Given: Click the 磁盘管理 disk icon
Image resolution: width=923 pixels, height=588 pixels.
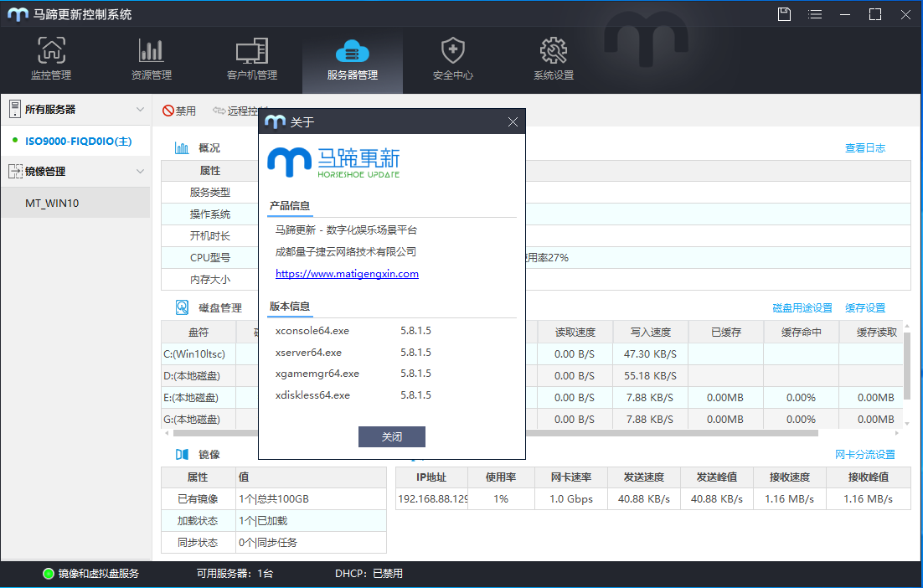Looking at the screenshot, I should tap(182, 307).
